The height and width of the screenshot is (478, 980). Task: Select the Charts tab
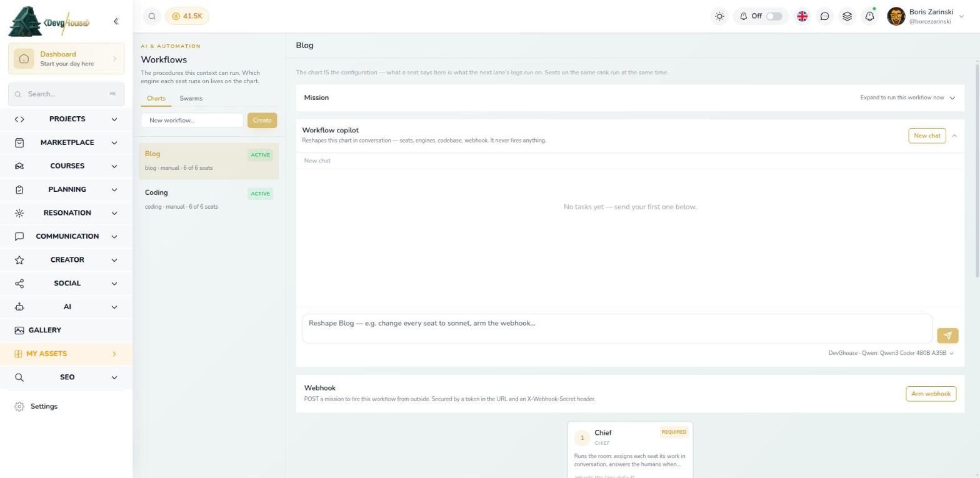pos(156,99)
